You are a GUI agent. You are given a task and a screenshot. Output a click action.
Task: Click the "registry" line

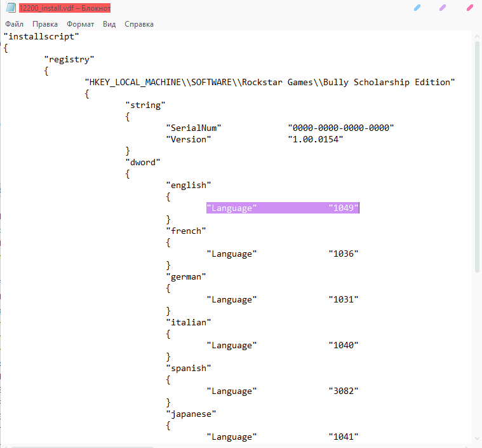pyautogui.click(x=69, y=59)
